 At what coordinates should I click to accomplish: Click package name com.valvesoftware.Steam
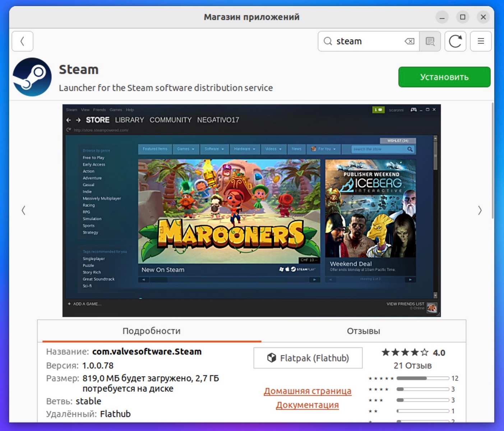[x=147, y=352]
